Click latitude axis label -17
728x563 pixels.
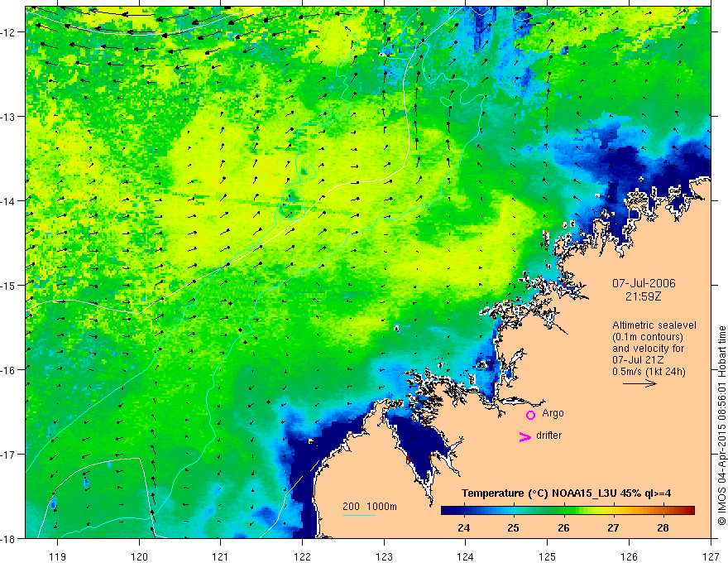pyautogui.click(x=8, y=455)
